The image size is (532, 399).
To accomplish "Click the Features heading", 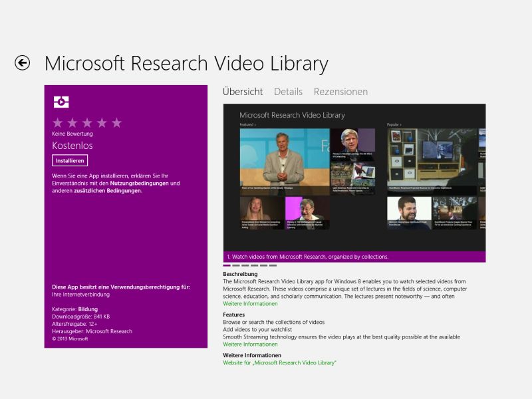I will [x=234, y=315].
